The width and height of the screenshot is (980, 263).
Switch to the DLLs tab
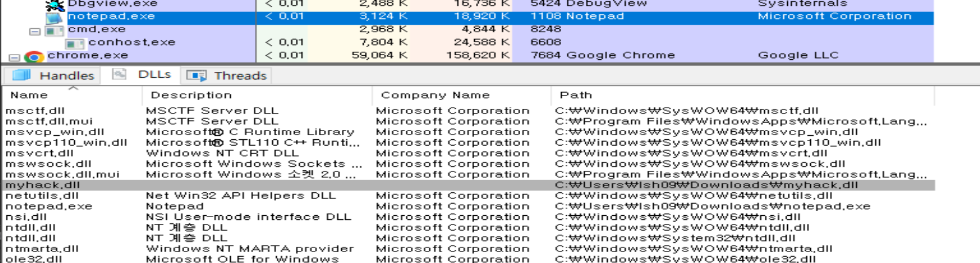[142, 75]
